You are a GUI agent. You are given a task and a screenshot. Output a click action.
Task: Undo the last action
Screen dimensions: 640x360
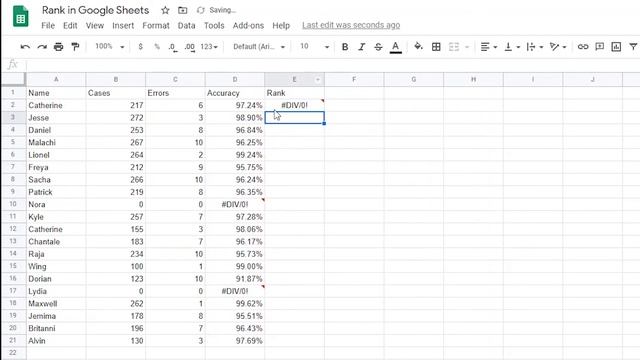[x=25, y=47]
